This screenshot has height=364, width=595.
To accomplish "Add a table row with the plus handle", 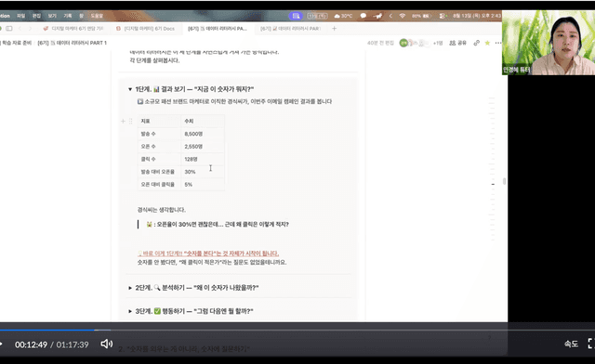I will point(123,121).
